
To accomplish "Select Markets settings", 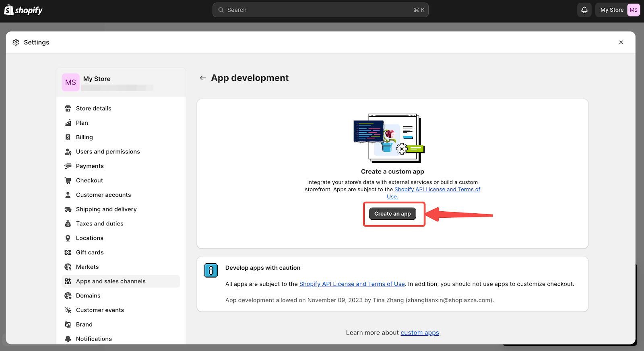I will point(121,267).
